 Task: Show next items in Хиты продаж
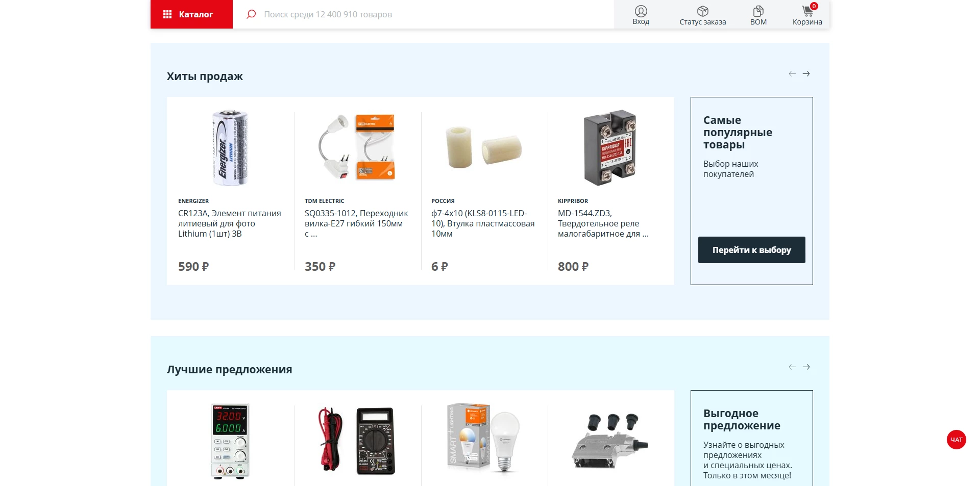point(806,74)
